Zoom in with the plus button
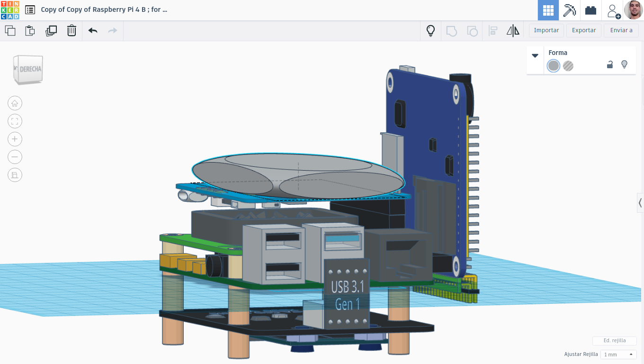This screenshot has height=364, width=644. tap(15, 139)
